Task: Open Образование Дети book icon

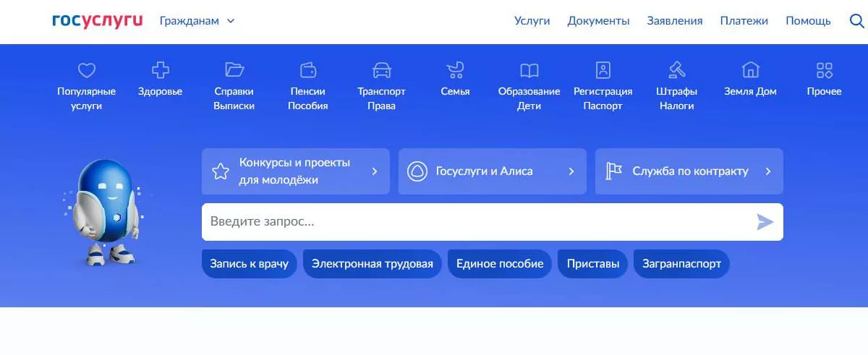Action: click(x=529, y=70)
